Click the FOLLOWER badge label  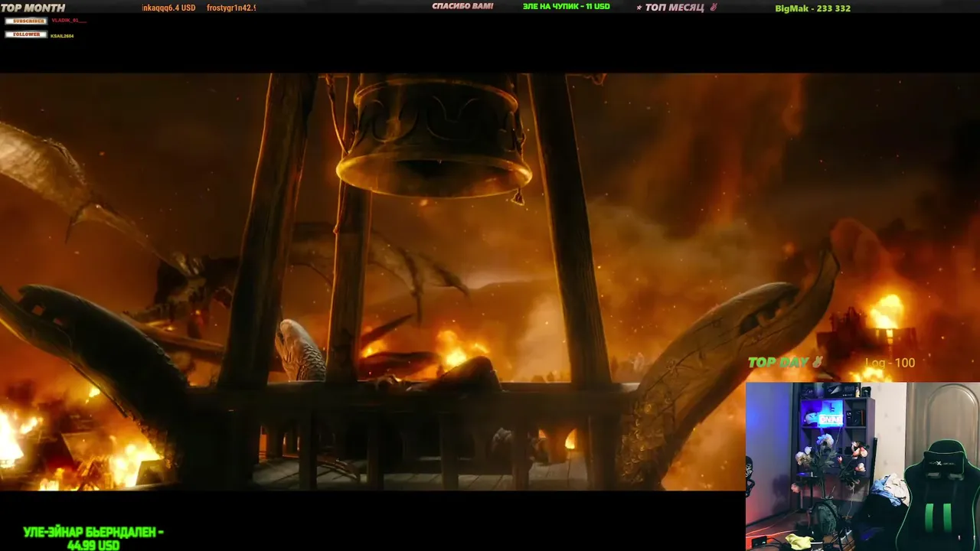point(26,34)
